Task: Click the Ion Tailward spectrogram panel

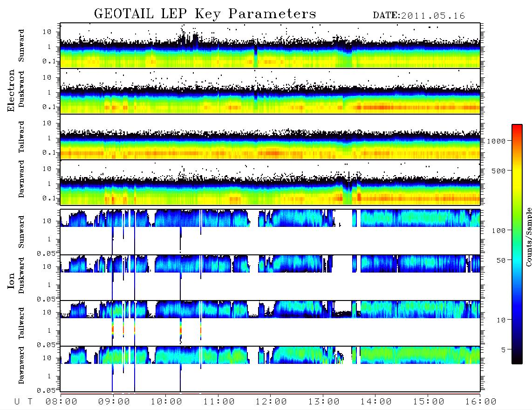Action: (x=270, y=323)
